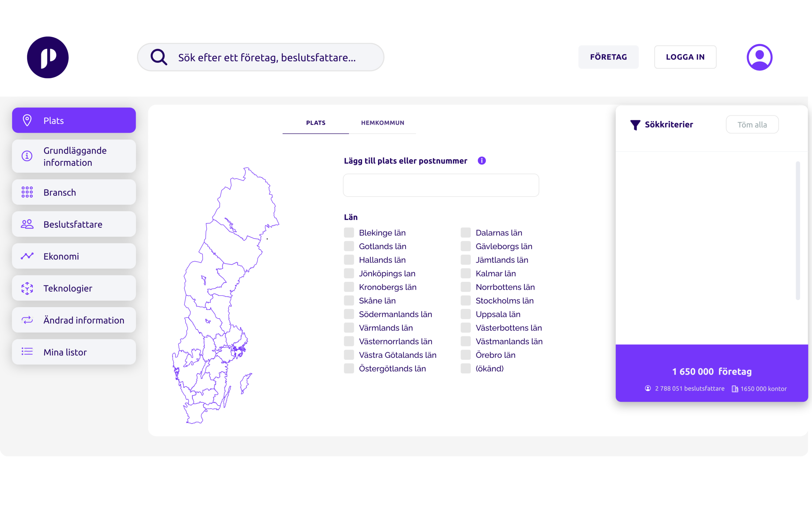The image size is (812, 507).
Task: Click the Sökkriterier panel scrollbar
Action: pos(798,231)
